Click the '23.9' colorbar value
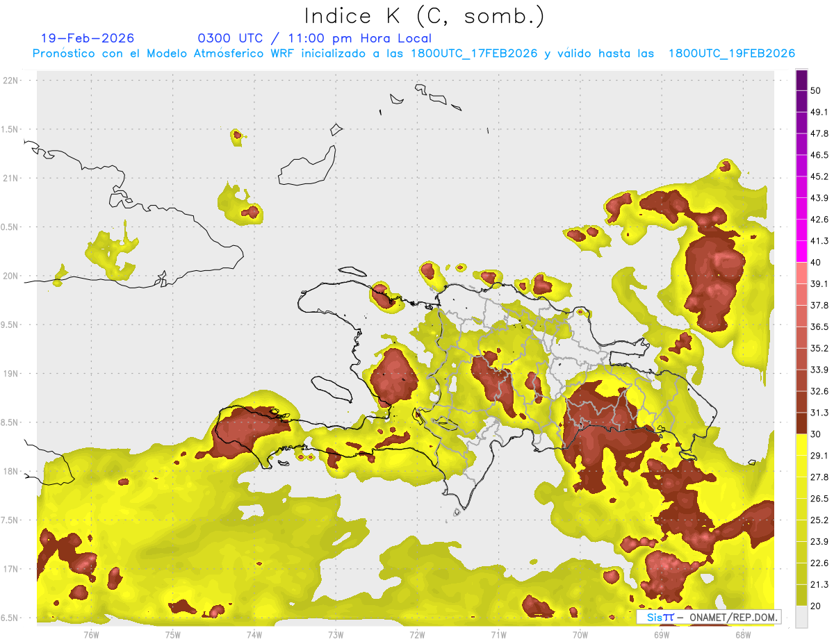Image resolution: width=834 pixels, height=644 pixels. [x=819, y=542]
